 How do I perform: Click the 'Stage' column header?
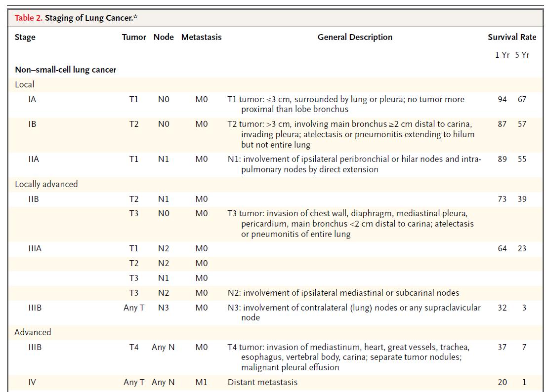(25, 37)
